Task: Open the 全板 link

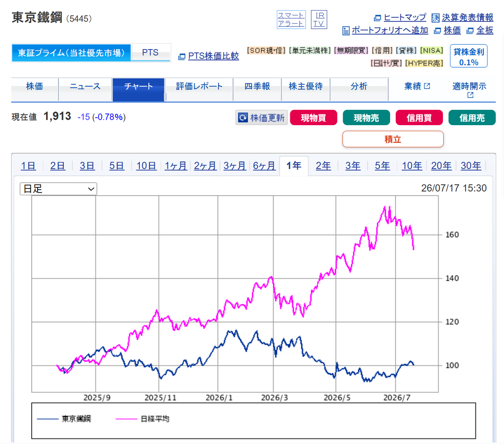Action: coord(485,30)
